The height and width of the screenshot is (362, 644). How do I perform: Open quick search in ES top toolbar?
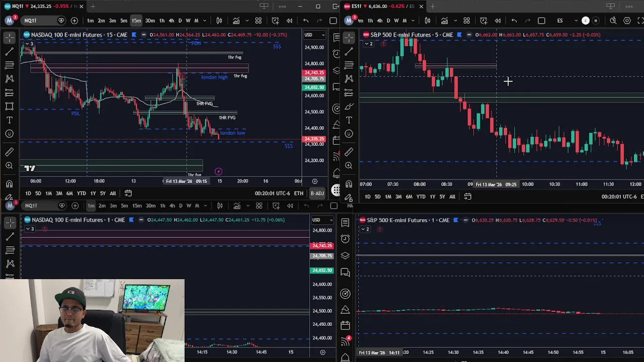613,21
